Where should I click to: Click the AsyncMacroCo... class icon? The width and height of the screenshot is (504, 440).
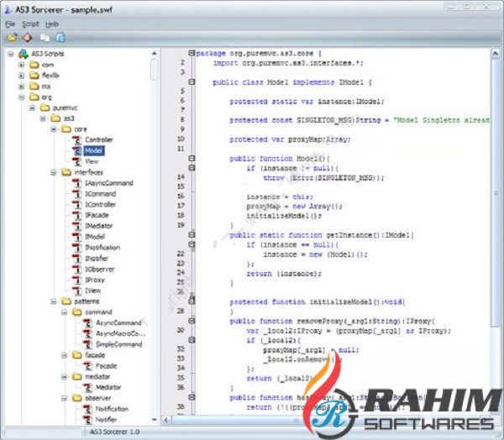[87, 334]
